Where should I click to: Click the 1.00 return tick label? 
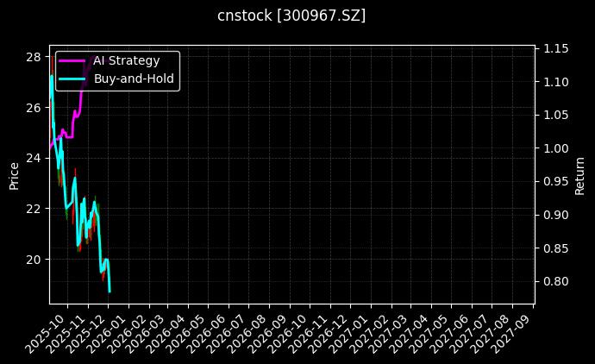[554, 148]
